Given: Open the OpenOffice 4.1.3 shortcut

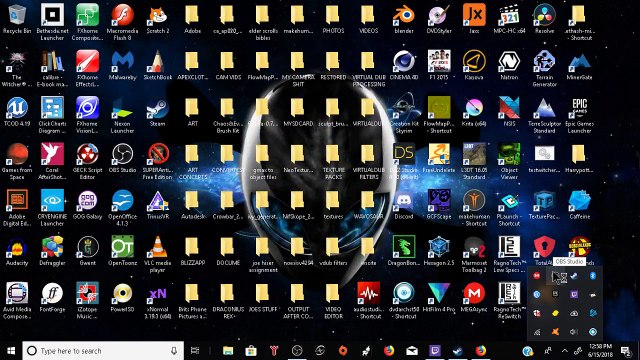Looking at the screenshot, I should click(x=122, y=208).
